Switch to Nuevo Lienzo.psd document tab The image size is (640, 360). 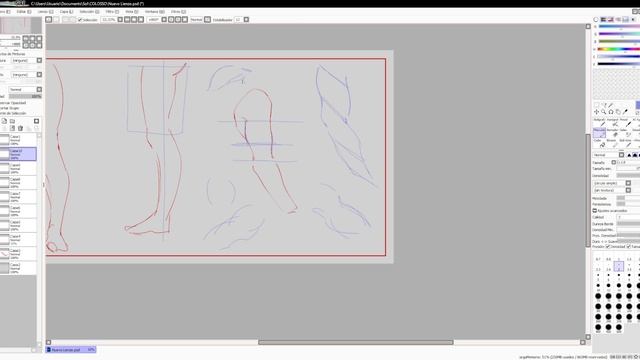[x=71, y=350]
